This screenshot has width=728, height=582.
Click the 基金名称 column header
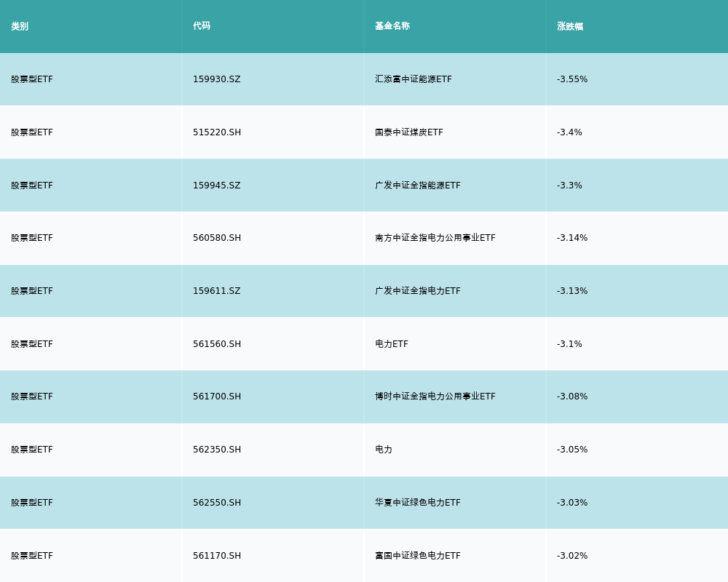(392, 26)
